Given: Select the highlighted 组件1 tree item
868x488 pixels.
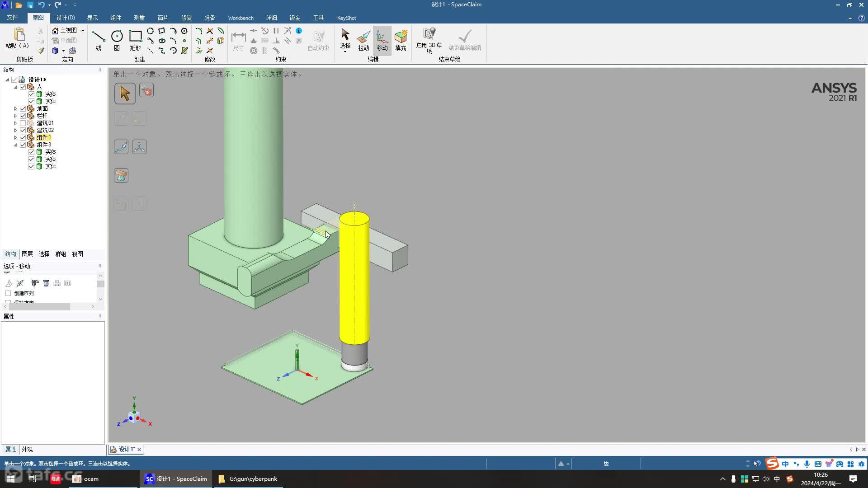Looking at the screenshot, I should pos(44,137).
